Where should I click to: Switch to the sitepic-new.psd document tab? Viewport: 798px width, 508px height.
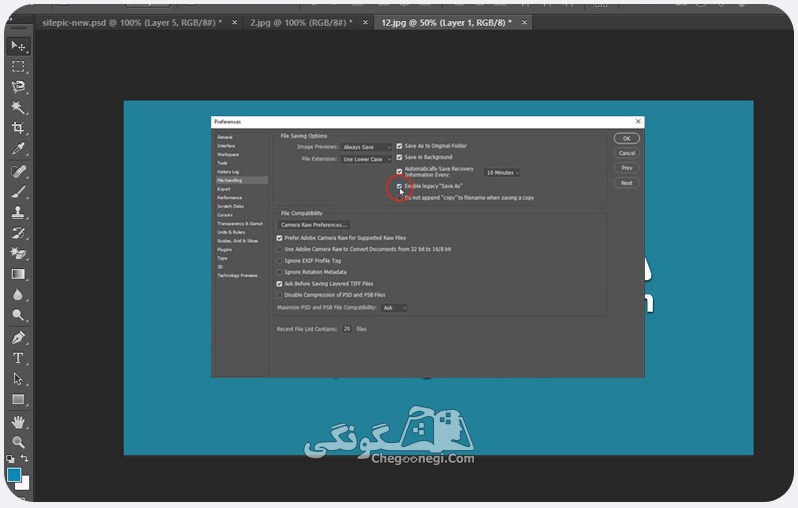[x=132, y=22]
